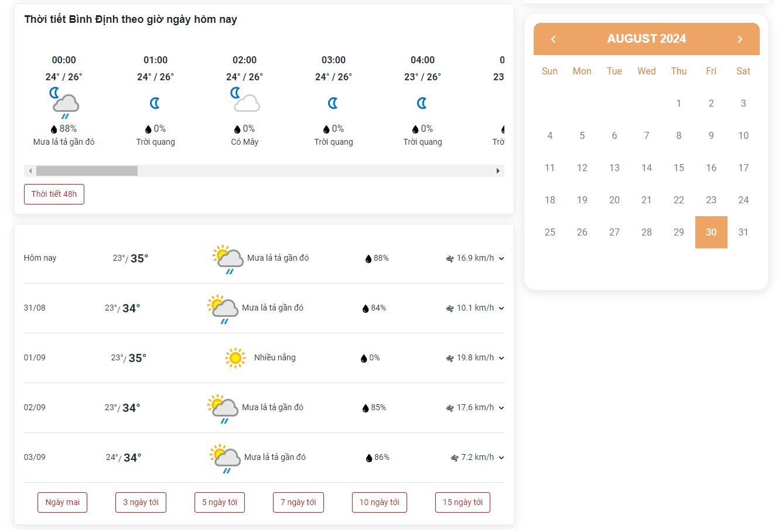Viewport: 782px width, 532px height.
Task: Select August 30 in the calendar
Action: pyautogui.click(x=711, y=232)
